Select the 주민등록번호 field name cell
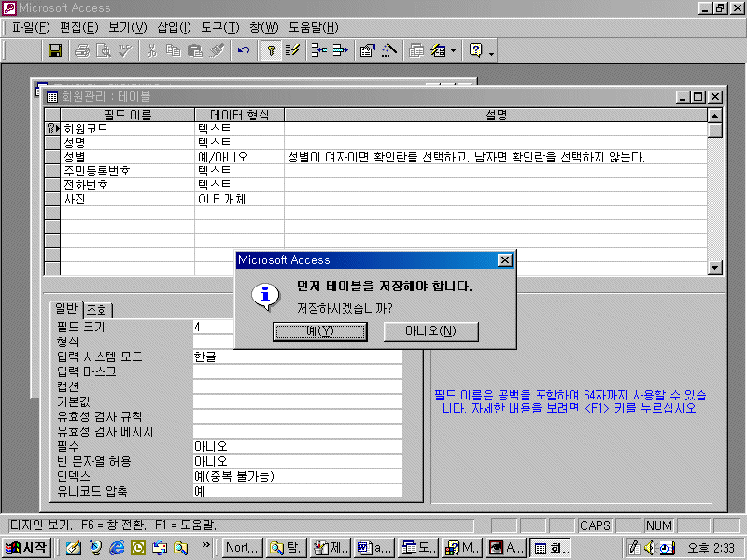747x560 pixels. (128, 171)
